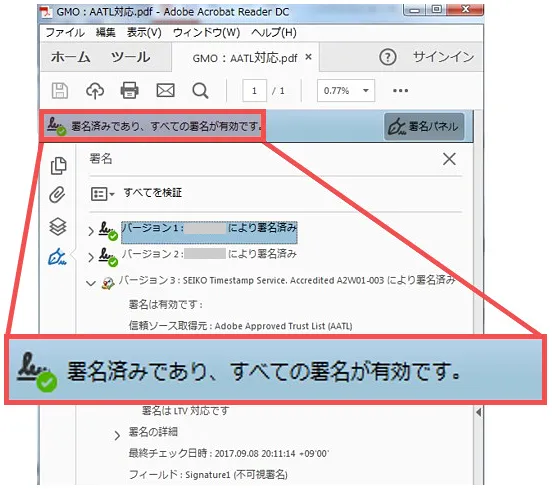Select the GMO：AATL対応.pdf document tab
The width and height of the screenshot is (552, 489).
coord(245,57)
